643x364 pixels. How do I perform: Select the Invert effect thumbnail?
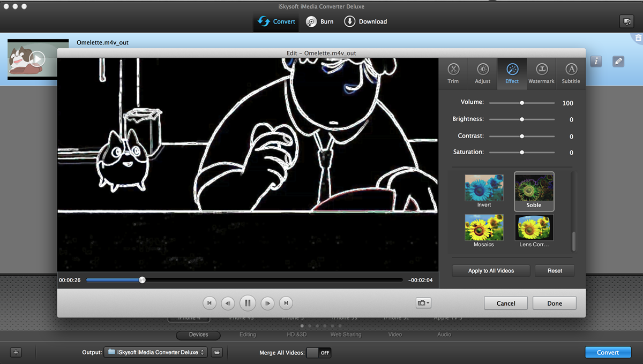tap(484, 188)
